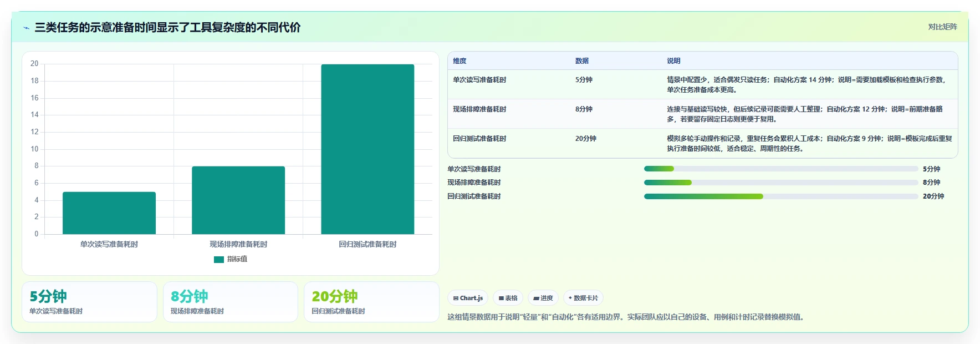Toggle the 指标值 legend color swatch
980x344 pixels.
219,259
